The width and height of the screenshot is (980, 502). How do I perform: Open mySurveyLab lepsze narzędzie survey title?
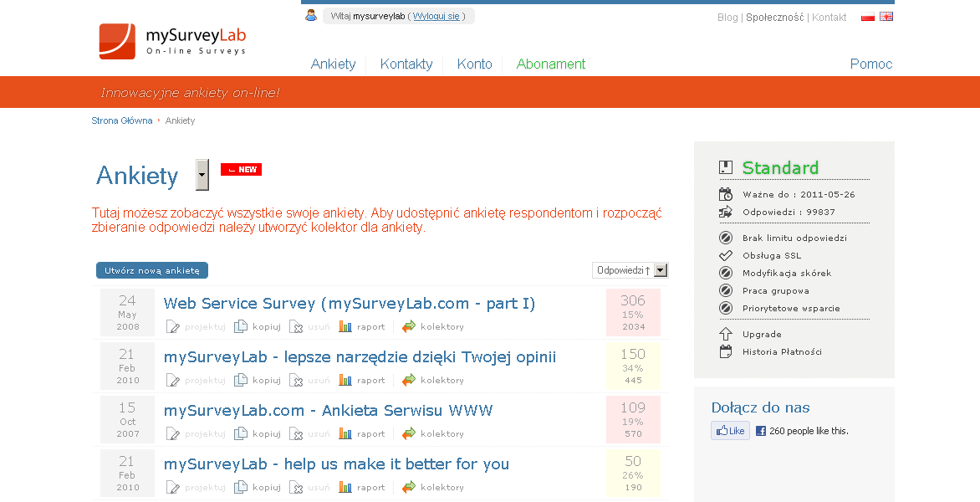360,357
